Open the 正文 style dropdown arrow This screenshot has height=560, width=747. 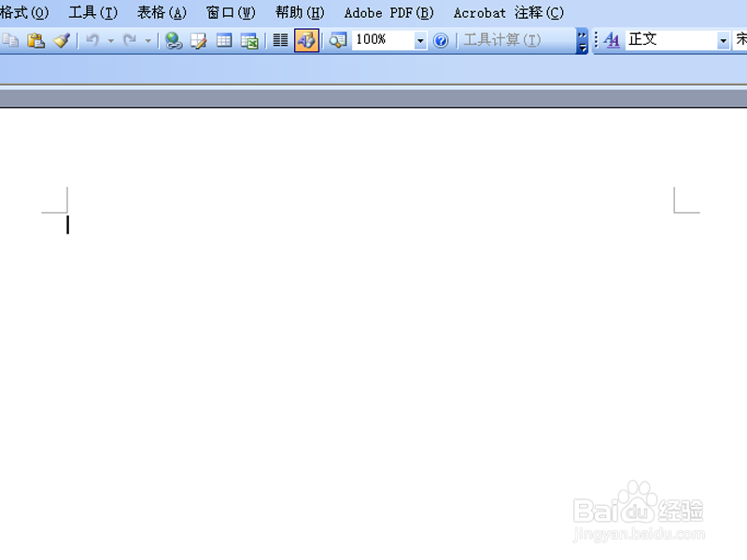click(723, 40)
